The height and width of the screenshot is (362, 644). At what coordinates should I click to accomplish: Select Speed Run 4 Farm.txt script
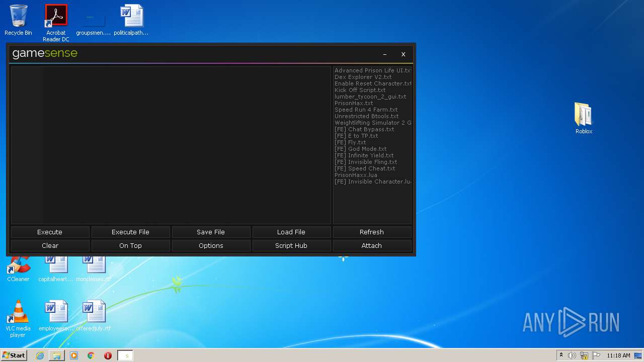point(366,110)
